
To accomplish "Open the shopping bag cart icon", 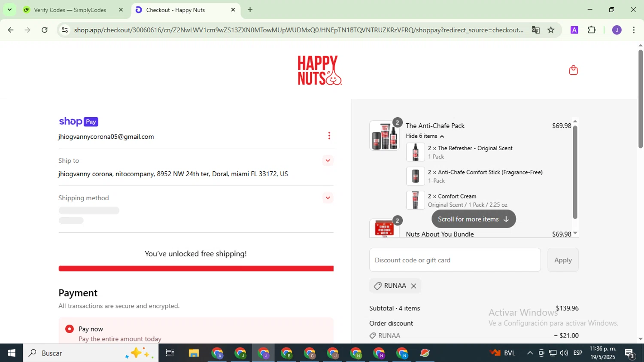I will (573, 70).
